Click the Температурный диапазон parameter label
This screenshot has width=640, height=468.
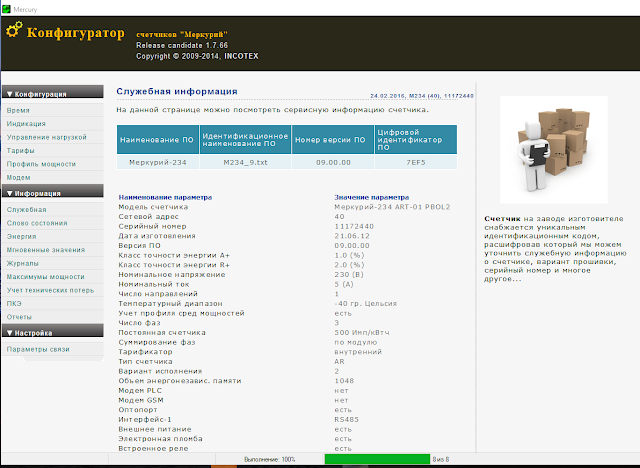(x=171, y=304)
